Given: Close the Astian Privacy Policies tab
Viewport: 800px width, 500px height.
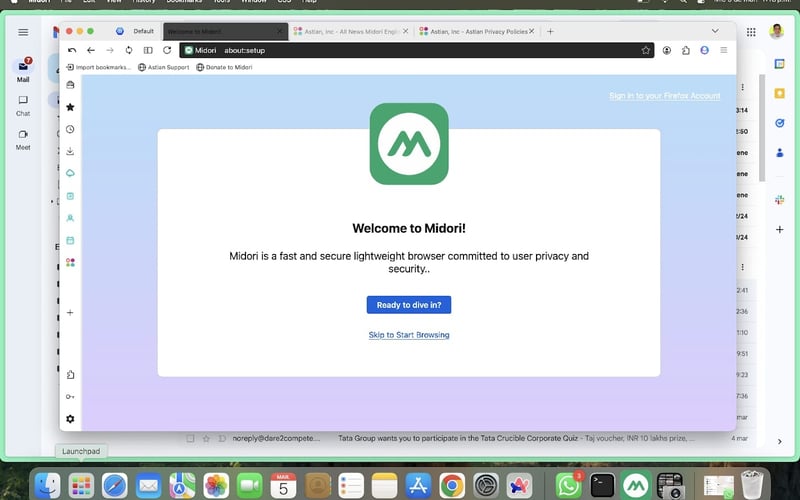Looking at the screenshot, I should [x=531, y=31].
